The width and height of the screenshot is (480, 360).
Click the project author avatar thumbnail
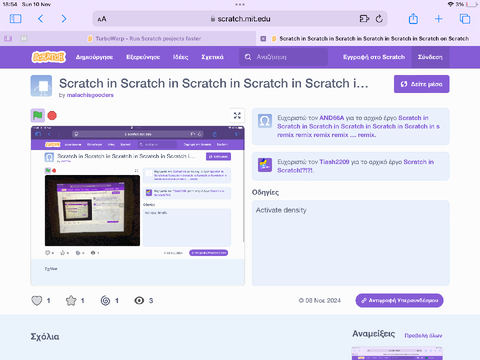(41, 86)
